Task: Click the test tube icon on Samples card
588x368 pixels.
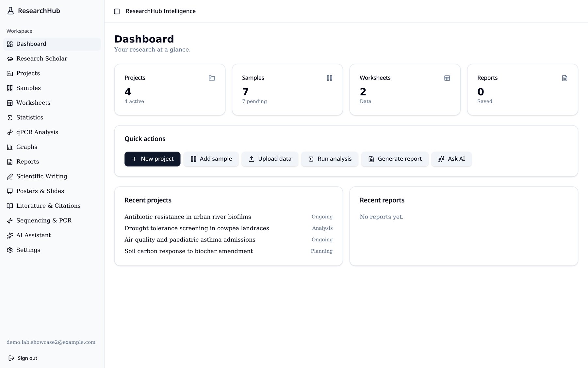Action: click(x=330, y=78)
